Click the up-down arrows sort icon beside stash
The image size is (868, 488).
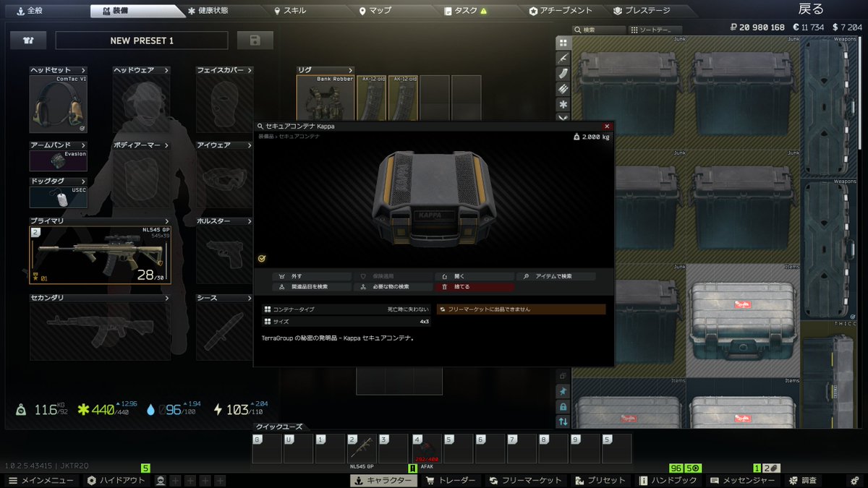click(x=563, y=421)
